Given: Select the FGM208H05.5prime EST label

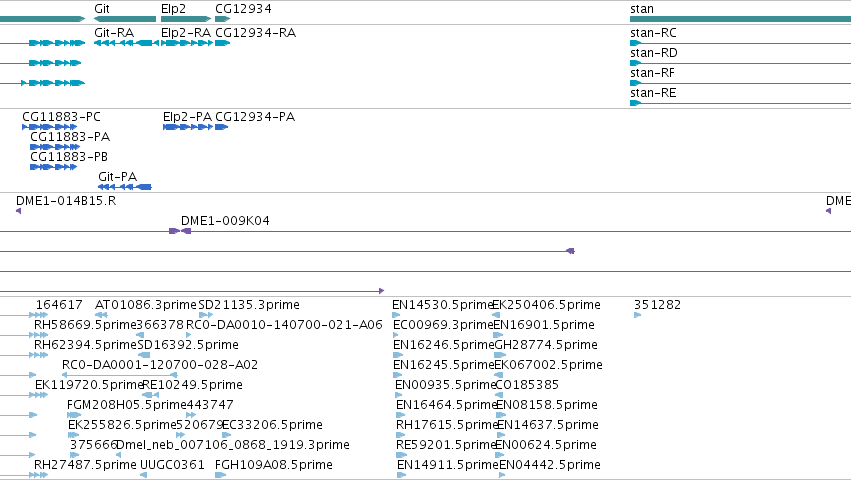Looking at the screenshot, I should (x=126, y=405).
